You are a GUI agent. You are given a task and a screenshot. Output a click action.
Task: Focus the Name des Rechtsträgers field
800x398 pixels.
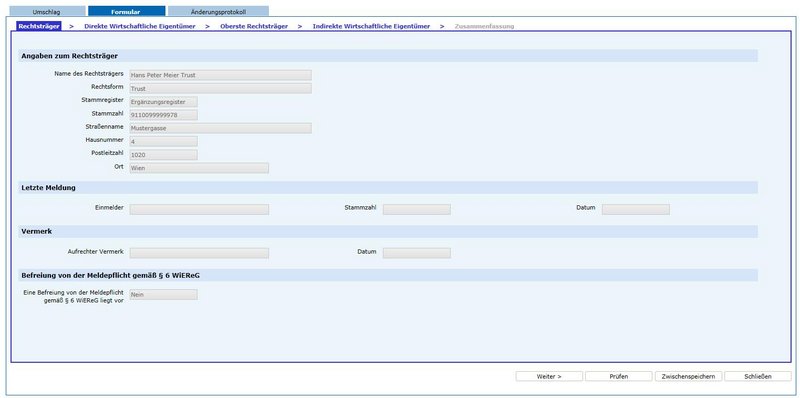[x=220, y=76]
